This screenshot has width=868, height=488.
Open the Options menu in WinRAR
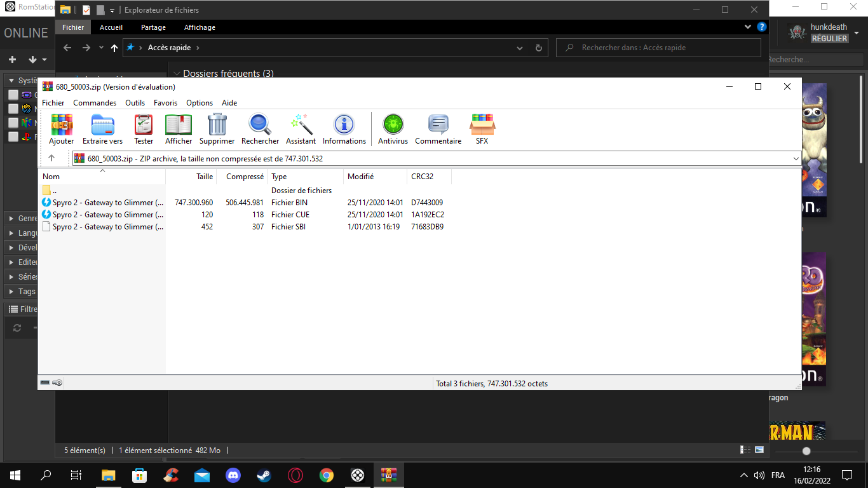pyautogui.click(x=200, y=103)
